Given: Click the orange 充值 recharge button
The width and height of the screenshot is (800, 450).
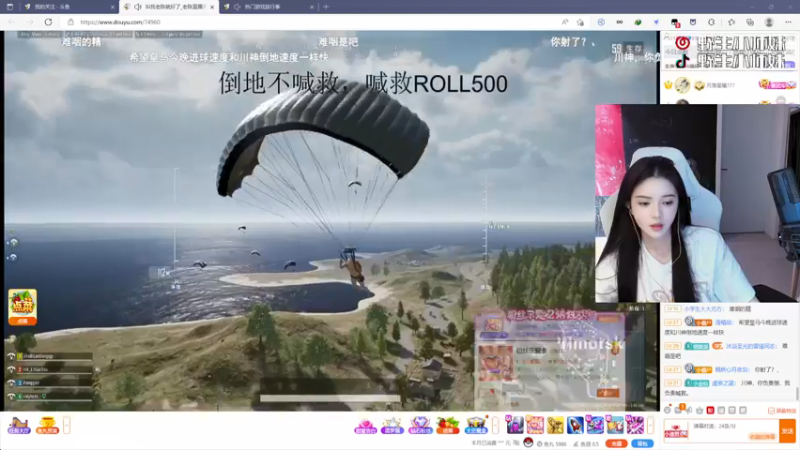Looking at the screenshot, I should 617,444.
